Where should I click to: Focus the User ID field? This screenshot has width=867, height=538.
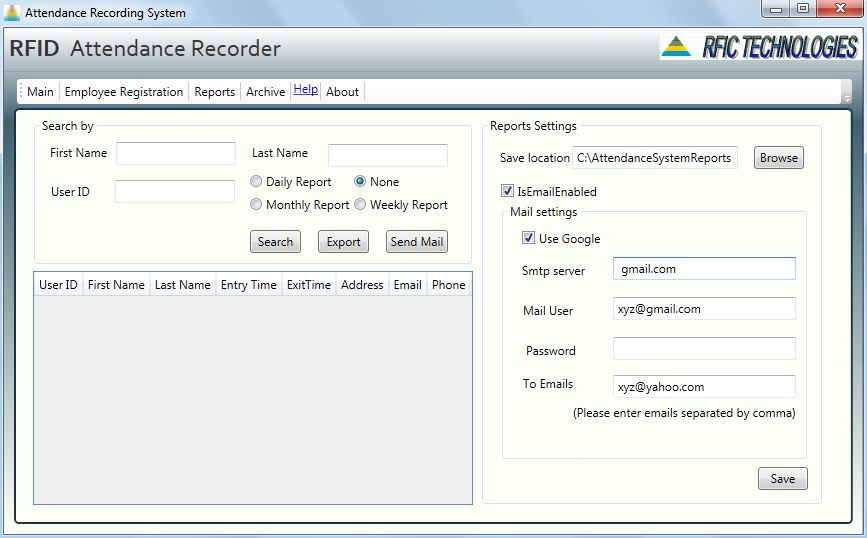coord(175,191)
